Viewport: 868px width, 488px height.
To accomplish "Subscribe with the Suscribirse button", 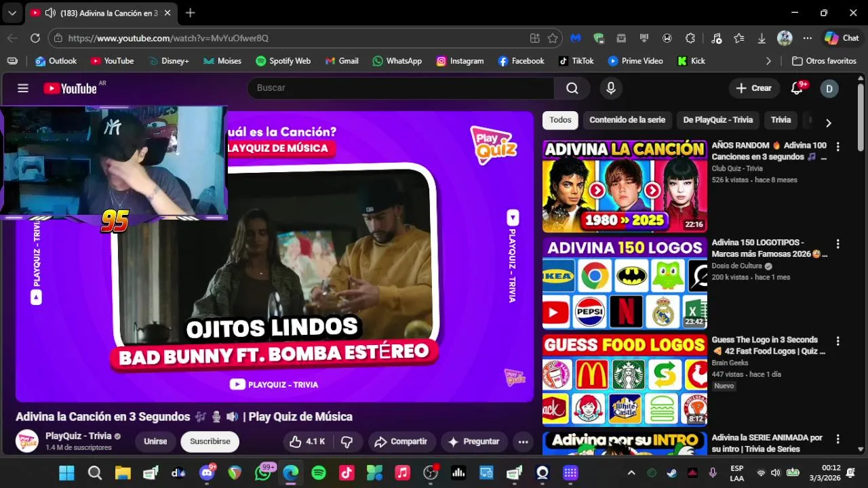I will pyautogui.click(x=210, y=442).
